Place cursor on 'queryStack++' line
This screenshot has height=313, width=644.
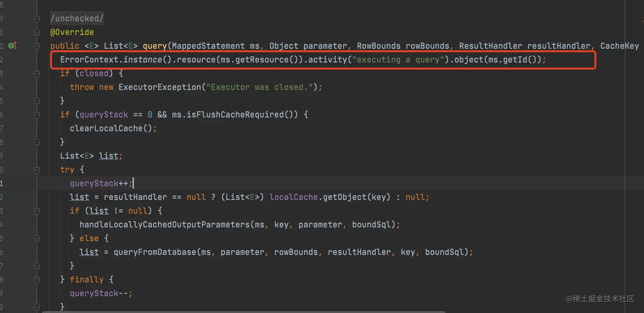point(101,183)
